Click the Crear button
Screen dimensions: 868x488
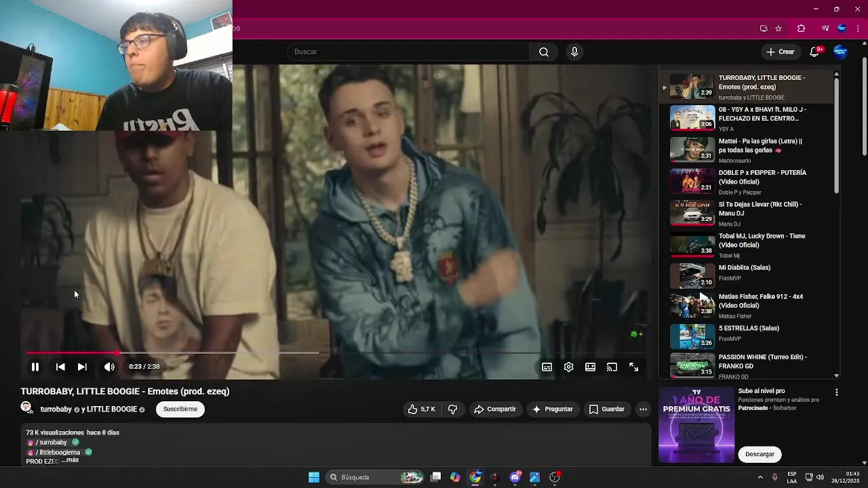click(780, 52)
